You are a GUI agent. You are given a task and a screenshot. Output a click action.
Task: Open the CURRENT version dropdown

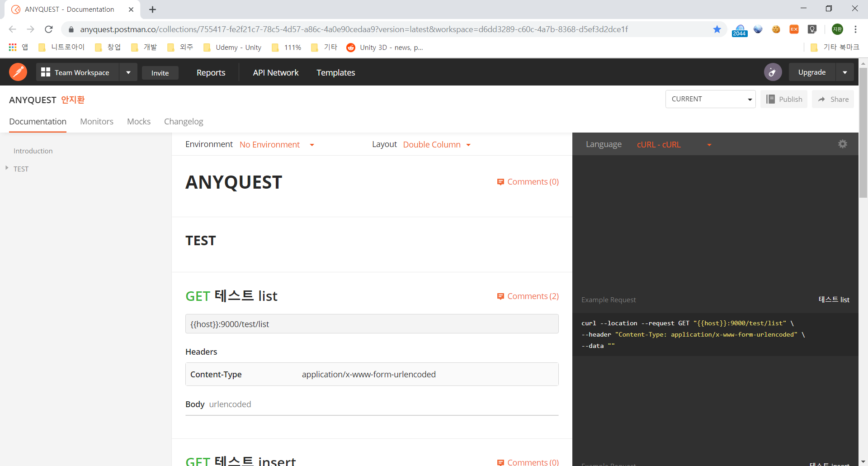pos(710,99)
